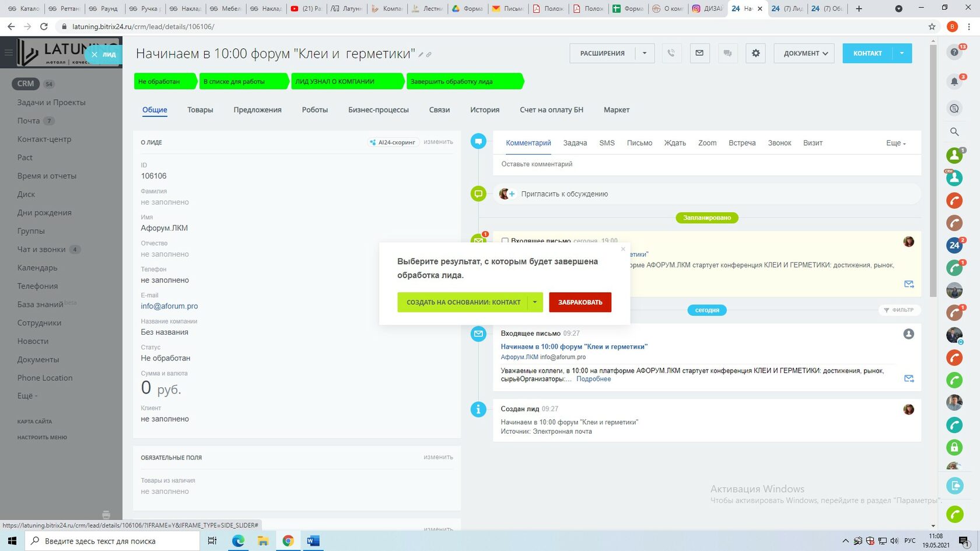Click the РАСШИРЕНИЯ button
980x551 pixels.
(x=603, y=53)
